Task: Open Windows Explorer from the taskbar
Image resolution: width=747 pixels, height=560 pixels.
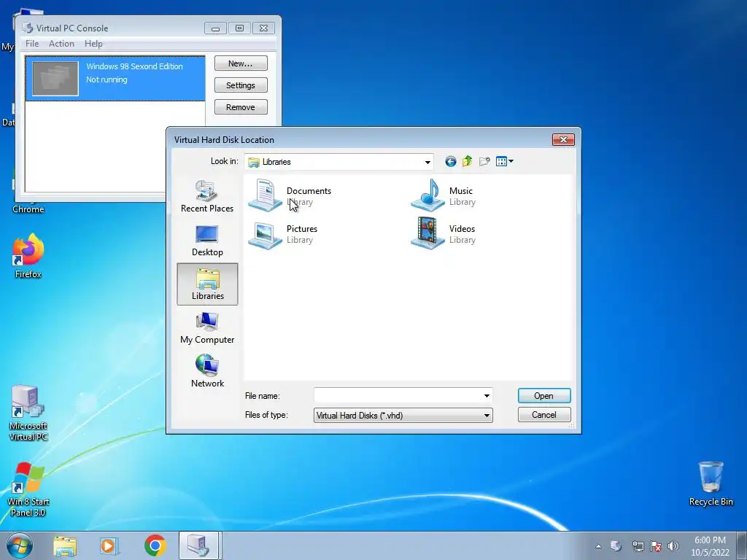Action: click(65, 546)
